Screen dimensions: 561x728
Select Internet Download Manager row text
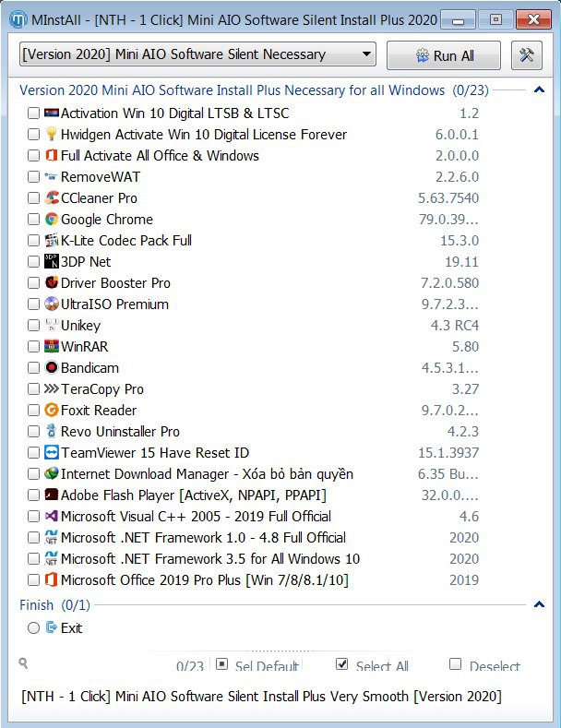click(x=207, y=474)
